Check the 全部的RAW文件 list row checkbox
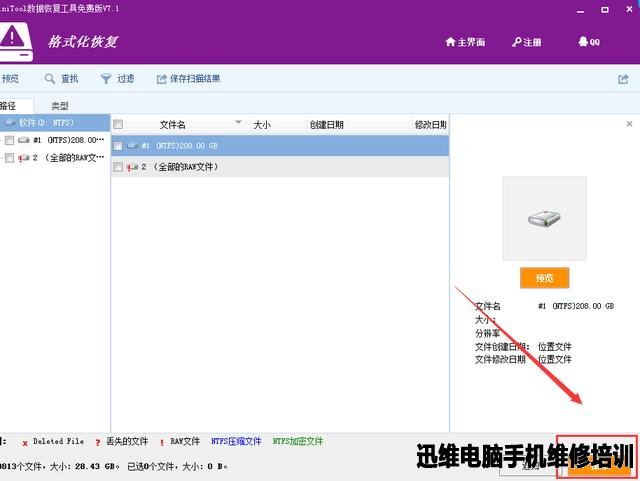640x481 pixels. tap(118, 167)
